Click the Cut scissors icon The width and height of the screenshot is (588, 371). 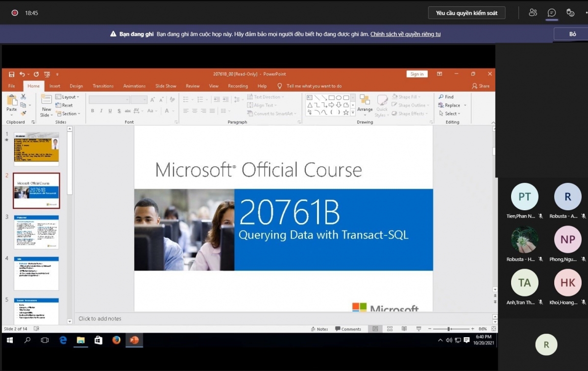click(24, 97)
